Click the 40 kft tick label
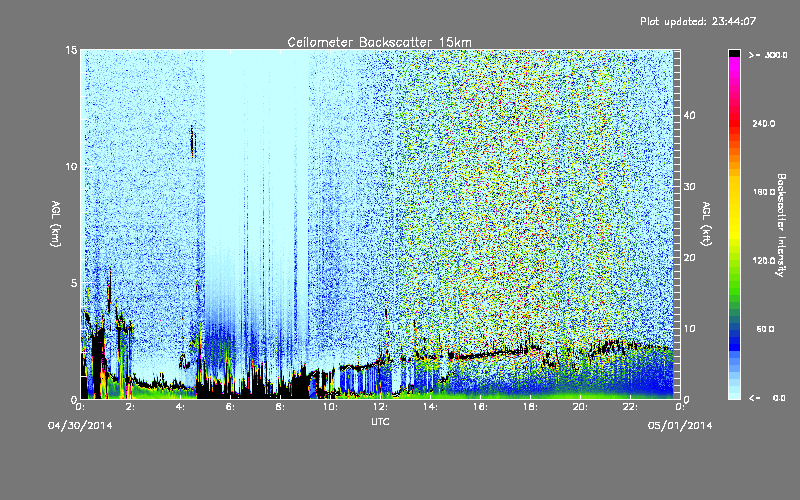The width and height of the screenshot is (800, 500). coord(689,115)
